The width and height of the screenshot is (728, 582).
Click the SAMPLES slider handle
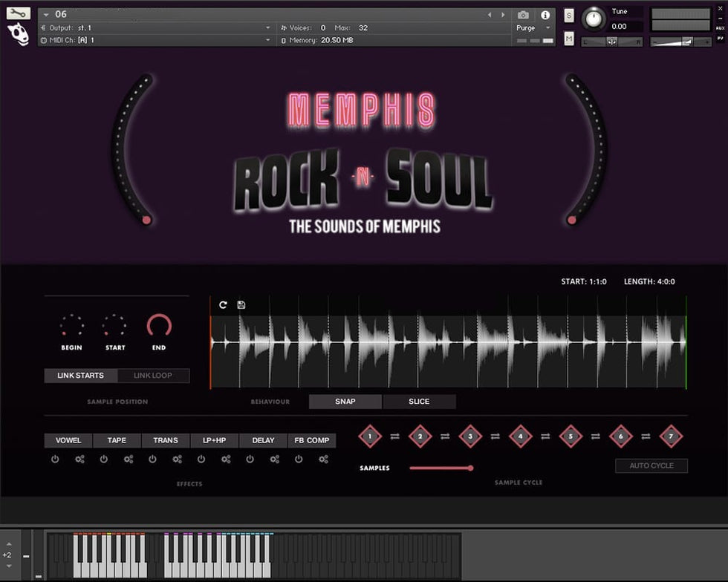[470, 468]
